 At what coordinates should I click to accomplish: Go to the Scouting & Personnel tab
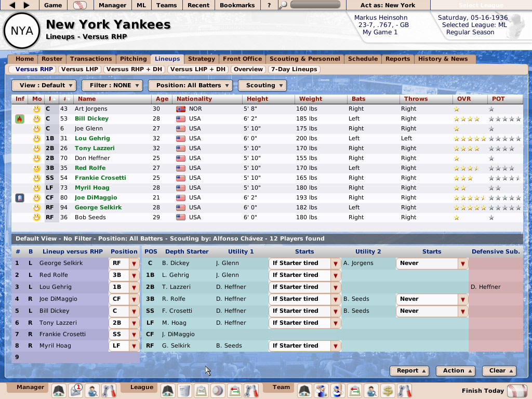point(304,59)
